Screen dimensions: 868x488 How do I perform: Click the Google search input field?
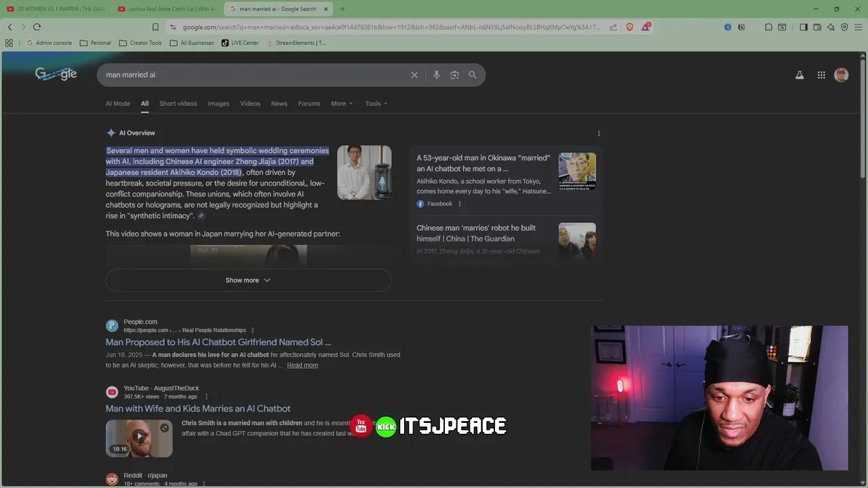(x=254, y=75)
